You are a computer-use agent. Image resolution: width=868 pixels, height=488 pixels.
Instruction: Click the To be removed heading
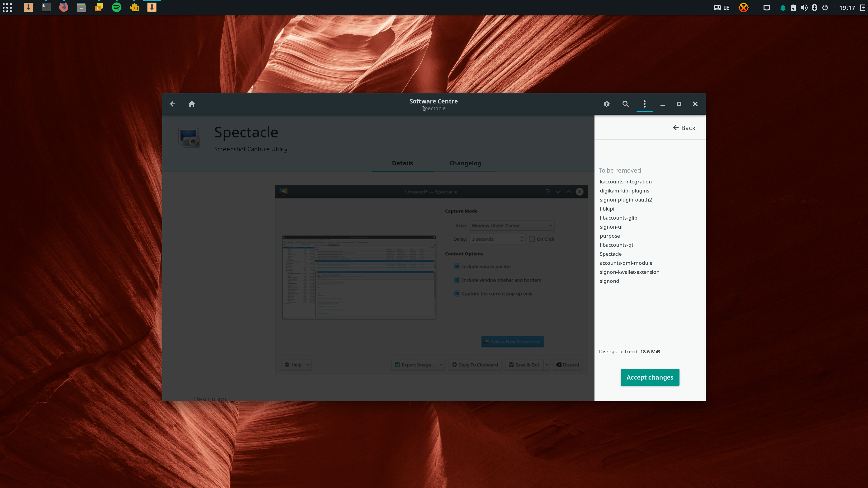pyautogui.click(x=620, y=170)
